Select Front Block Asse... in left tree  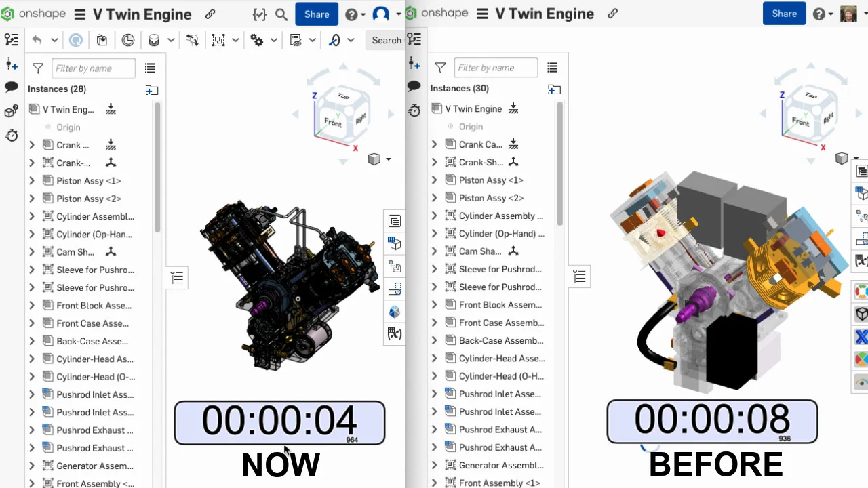[94, 306]
